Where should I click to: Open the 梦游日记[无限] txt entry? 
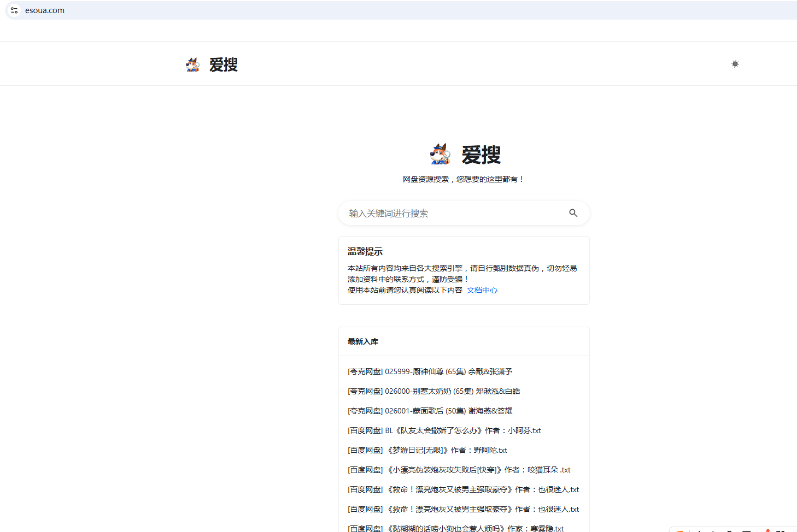coord(427,450)
